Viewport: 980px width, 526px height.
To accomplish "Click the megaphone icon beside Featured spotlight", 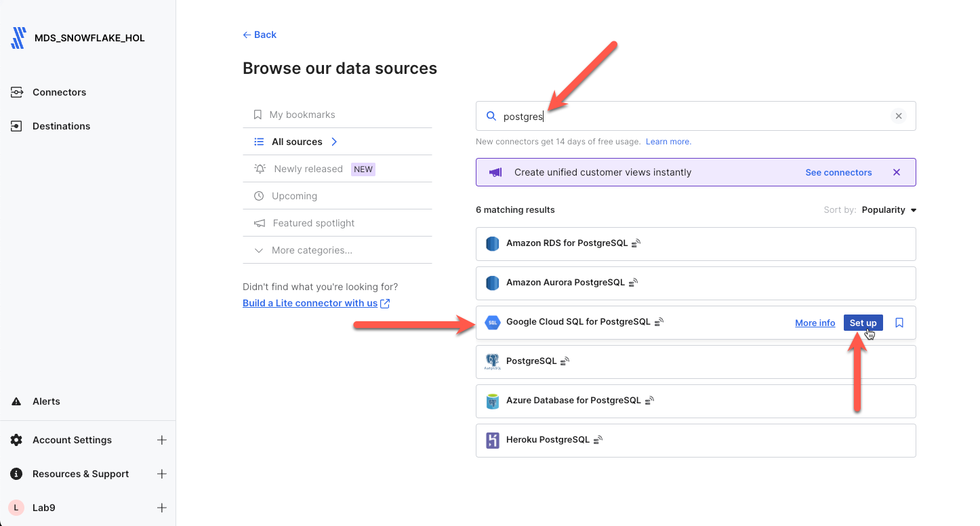I will coord(259,223).
